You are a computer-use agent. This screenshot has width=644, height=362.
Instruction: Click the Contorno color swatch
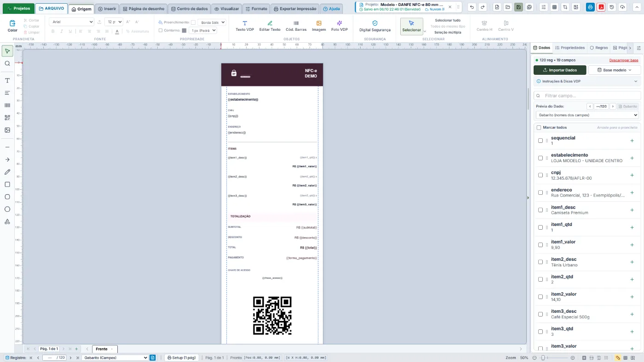(184, 30)
